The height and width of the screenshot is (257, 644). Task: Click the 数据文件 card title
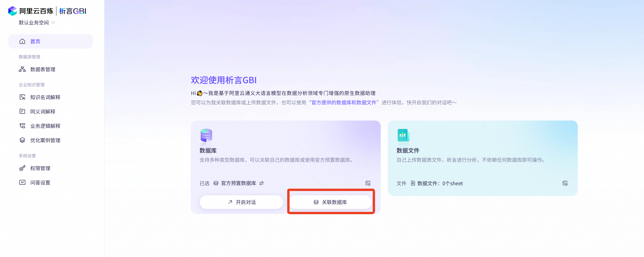tap(408, 151)
